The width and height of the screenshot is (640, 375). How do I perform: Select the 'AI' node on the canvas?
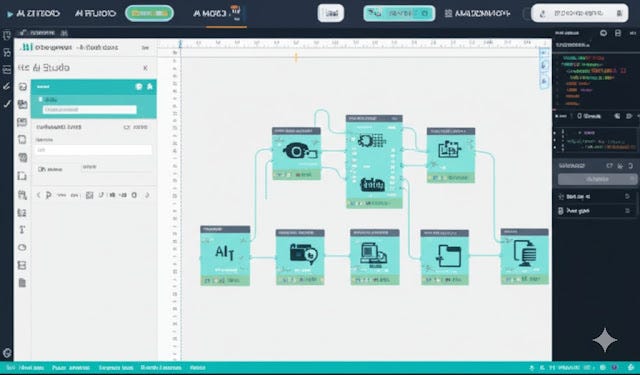click(225, 255)
